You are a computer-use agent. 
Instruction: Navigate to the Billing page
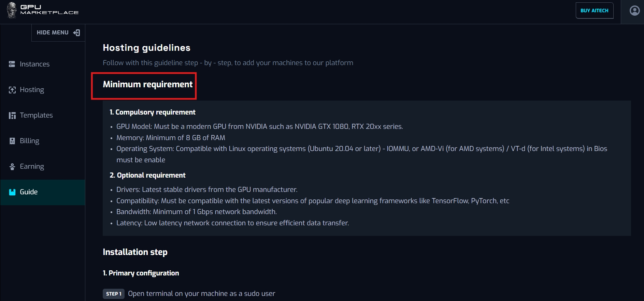29,141
